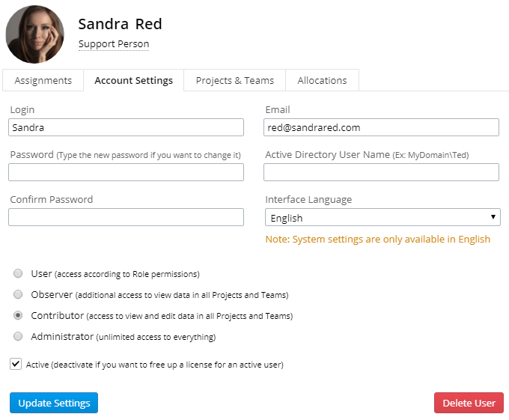
Task: Click the Confirm Password field
Action: (x=126, y=217)
